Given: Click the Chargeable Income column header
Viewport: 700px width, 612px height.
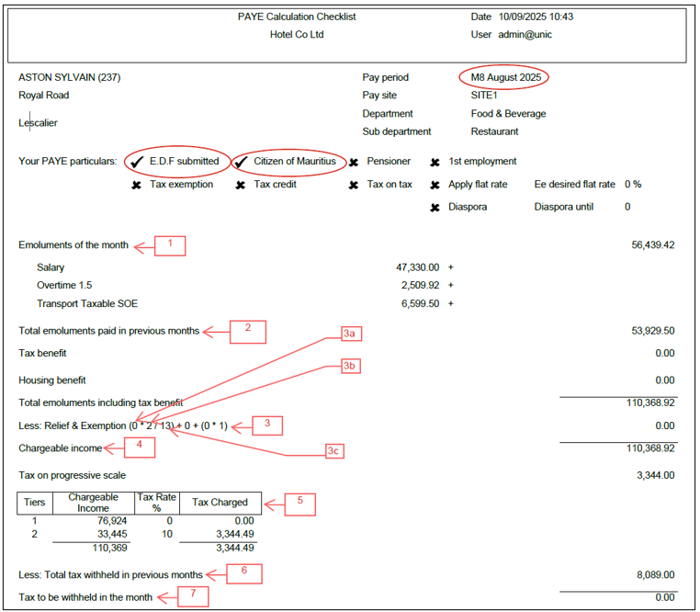Looking at the screenshot, I should (x=94, y=503).
